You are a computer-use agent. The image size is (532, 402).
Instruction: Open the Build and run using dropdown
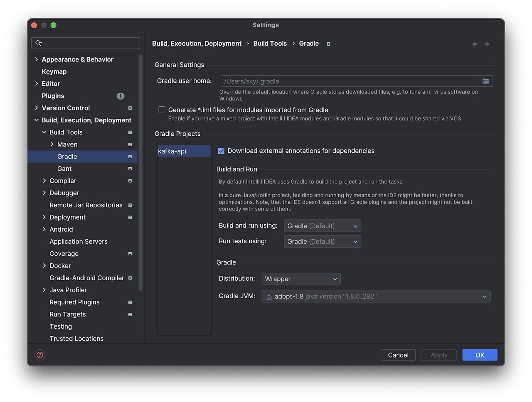[x=323, y=226]
